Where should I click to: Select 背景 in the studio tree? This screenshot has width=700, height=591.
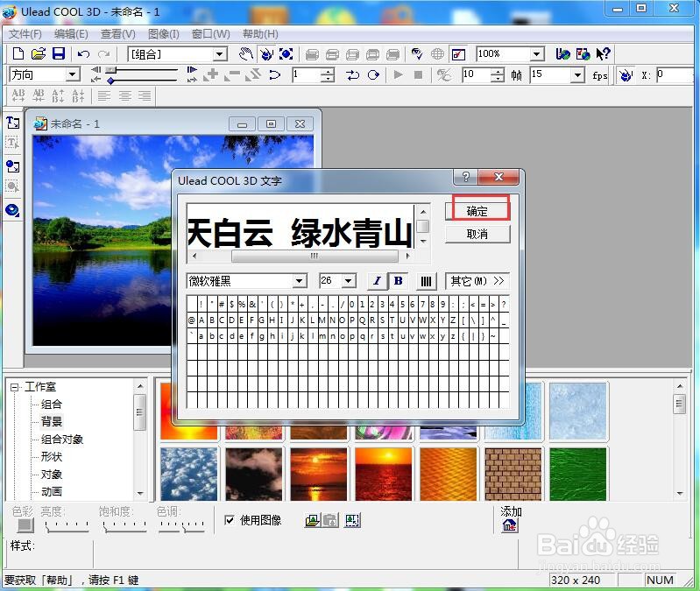52,421
